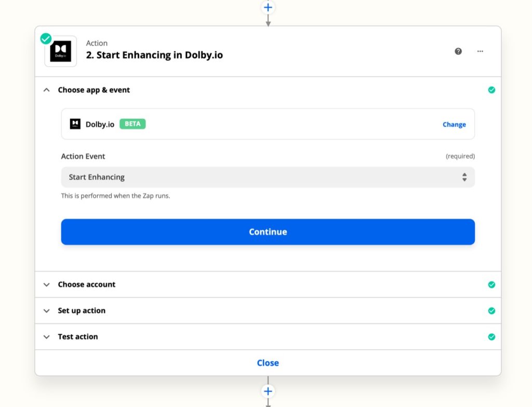Click 'This is performed when the Zap runs.' text
Image resolution: width=532 pixels, height=407 pixels.
115,196
